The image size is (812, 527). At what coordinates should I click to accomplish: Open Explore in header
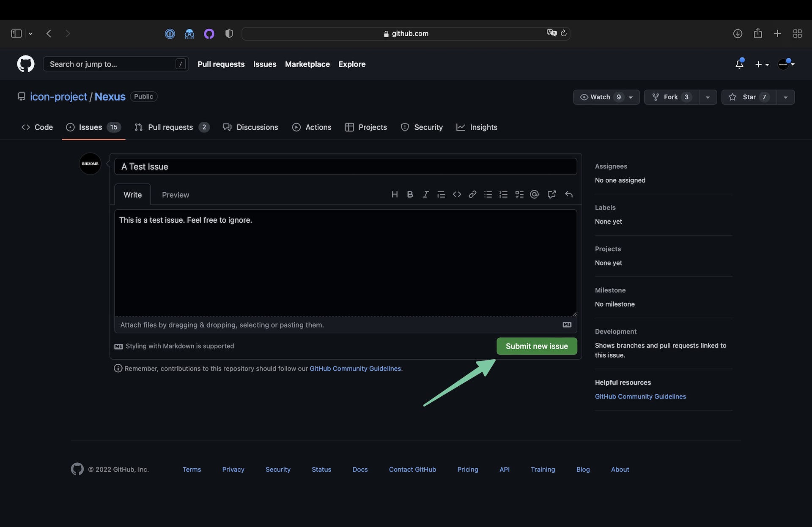352,64
